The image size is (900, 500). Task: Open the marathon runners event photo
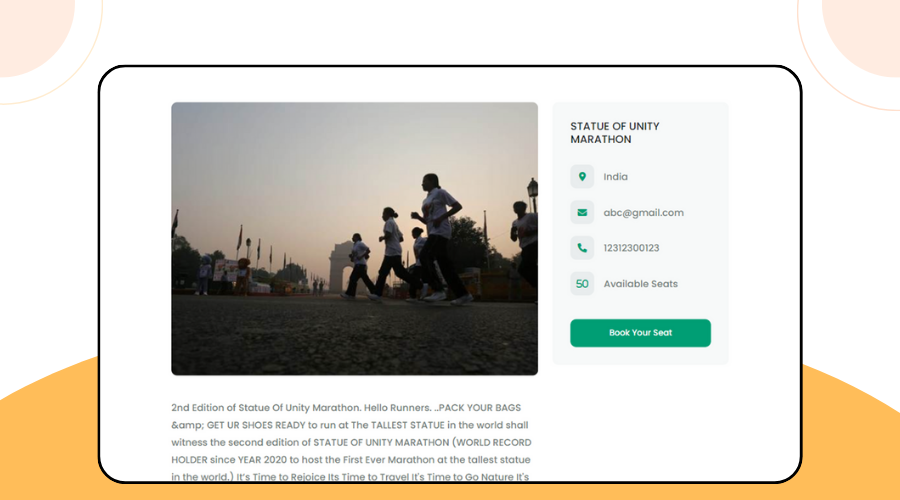click(354, 238)
